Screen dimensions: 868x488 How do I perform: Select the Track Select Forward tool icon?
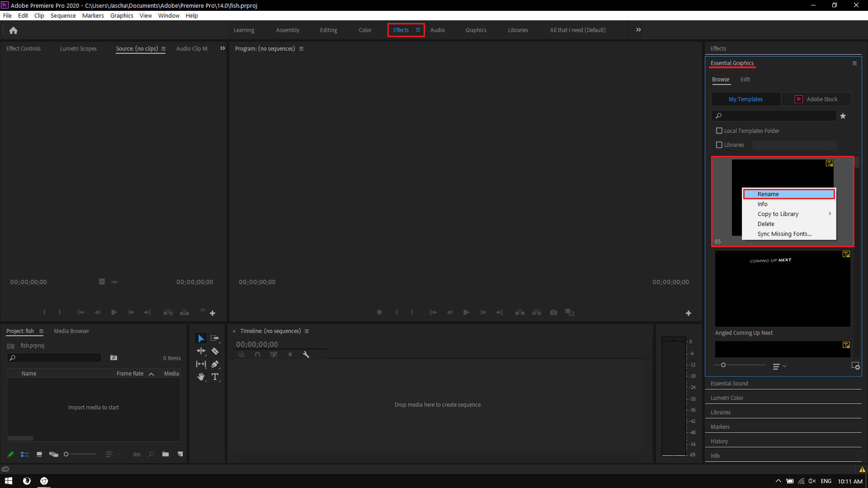click(215, 338)
